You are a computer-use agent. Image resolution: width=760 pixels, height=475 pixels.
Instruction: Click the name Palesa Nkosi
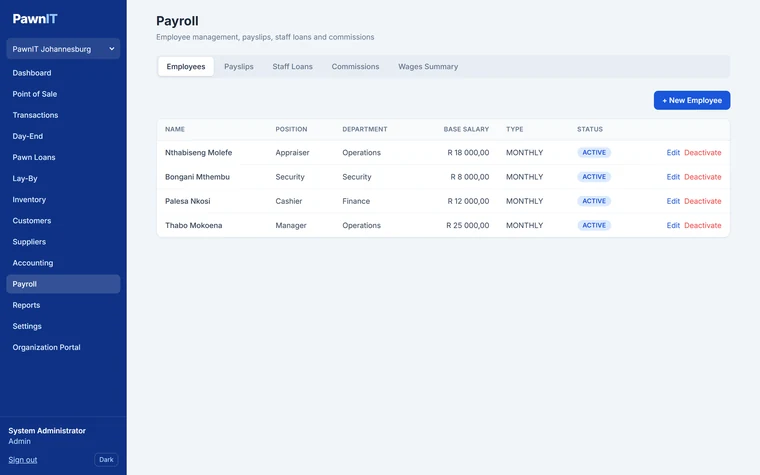[188, 201]
